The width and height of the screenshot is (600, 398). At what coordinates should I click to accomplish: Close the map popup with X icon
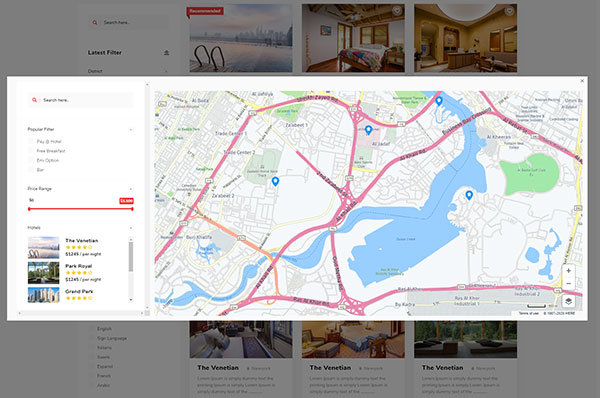tap(582, 81)
